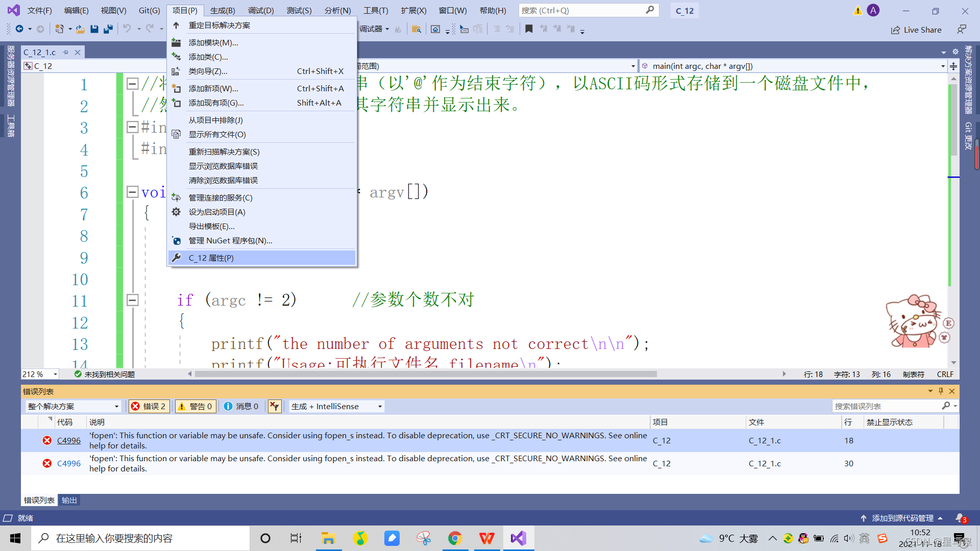Viewport: 980px width, 551px height.
Task: Pin the error list panel
Action: point(941,391)
